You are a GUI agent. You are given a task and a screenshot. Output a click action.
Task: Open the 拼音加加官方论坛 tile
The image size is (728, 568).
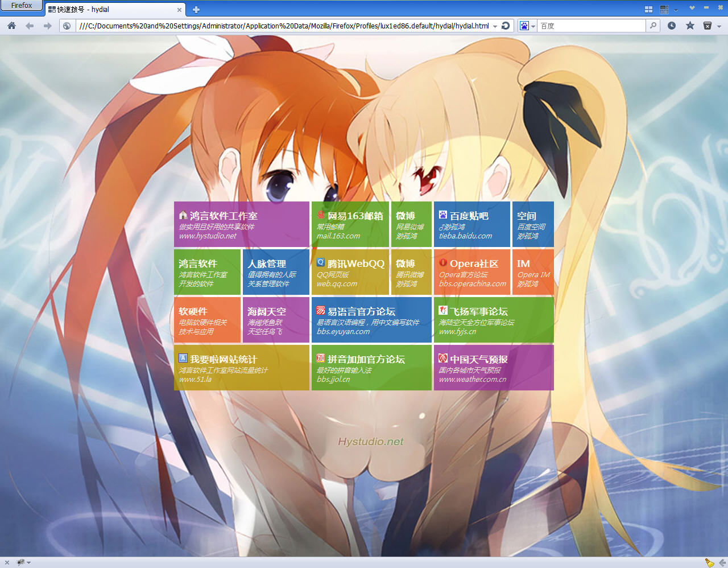(371, 368)
